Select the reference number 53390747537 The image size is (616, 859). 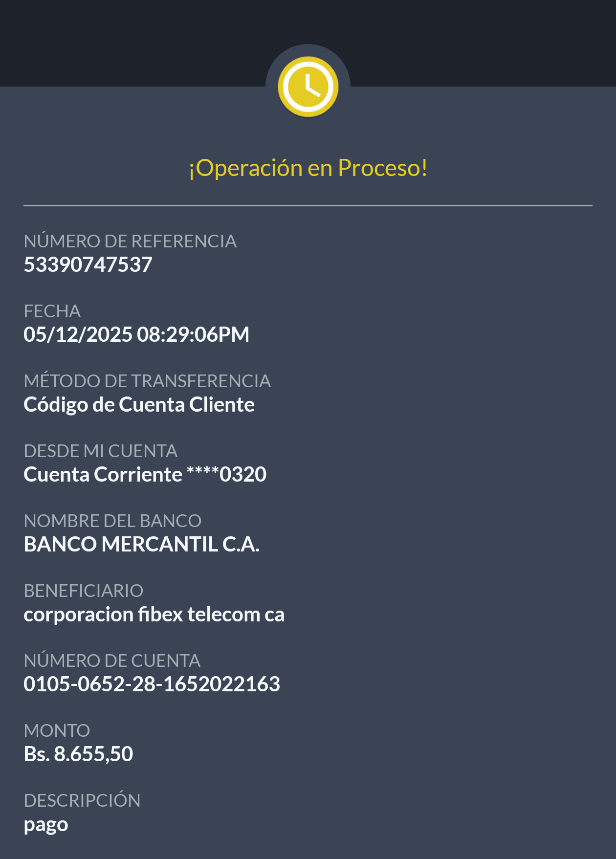[x=88, y=265]
